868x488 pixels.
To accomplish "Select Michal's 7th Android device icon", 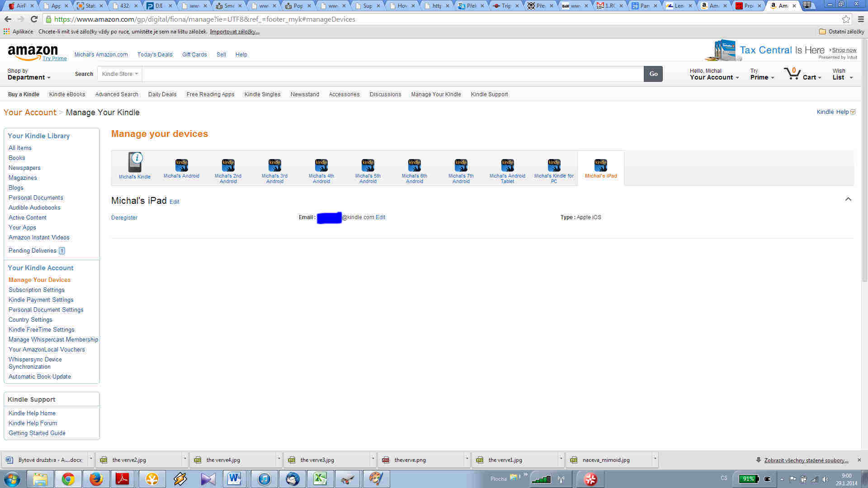I will click(461, 165).
